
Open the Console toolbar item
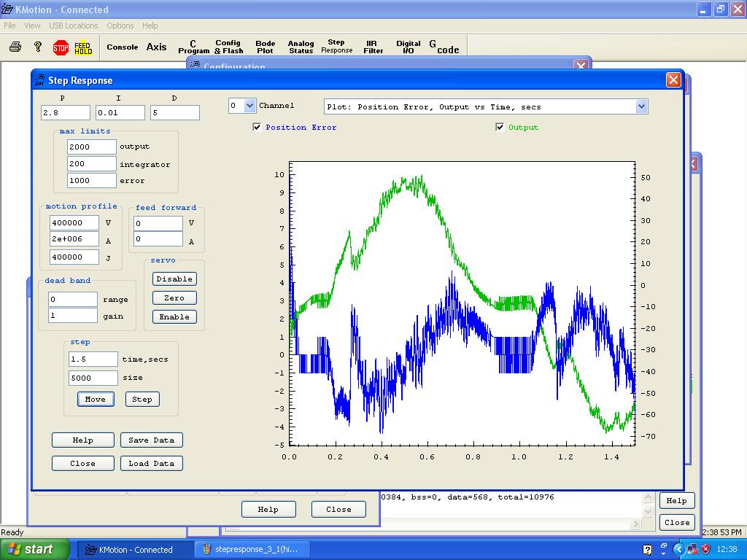pos(122,47)
